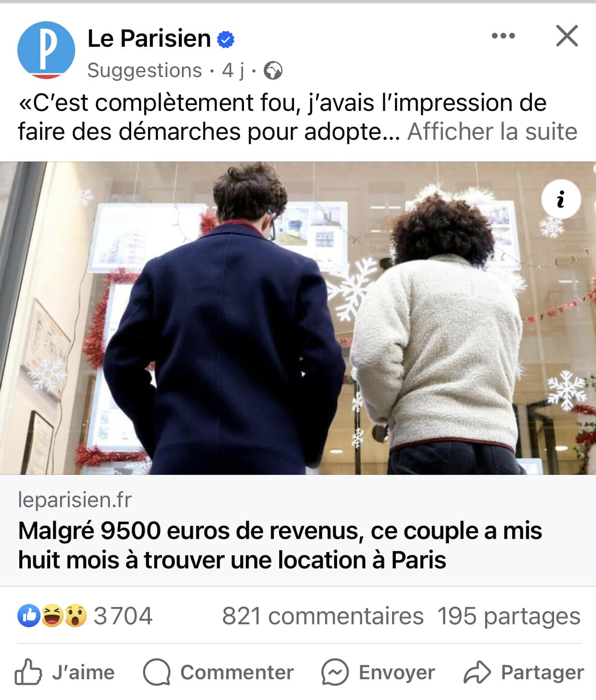
Task: Send the post via Envoyer
Action: pos(378,672)
